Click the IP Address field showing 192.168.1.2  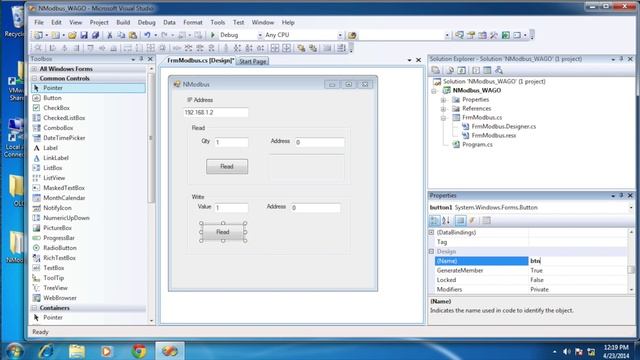tap(216, 112)
